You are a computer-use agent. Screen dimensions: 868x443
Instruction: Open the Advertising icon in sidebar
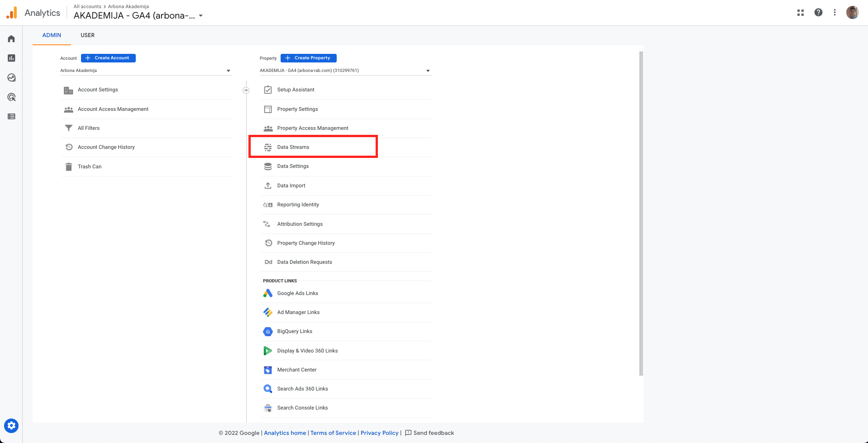11,97
